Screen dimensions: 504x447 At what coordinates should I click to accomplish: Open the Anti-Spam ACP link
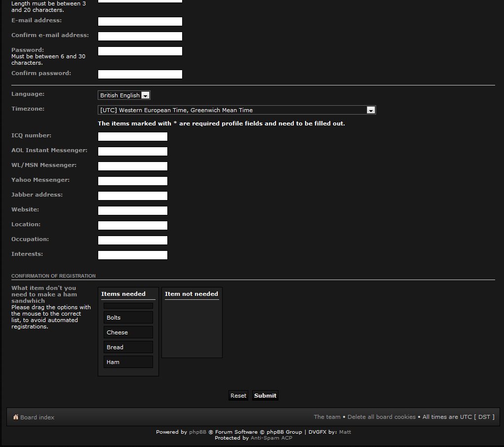[x=271, y=438]
